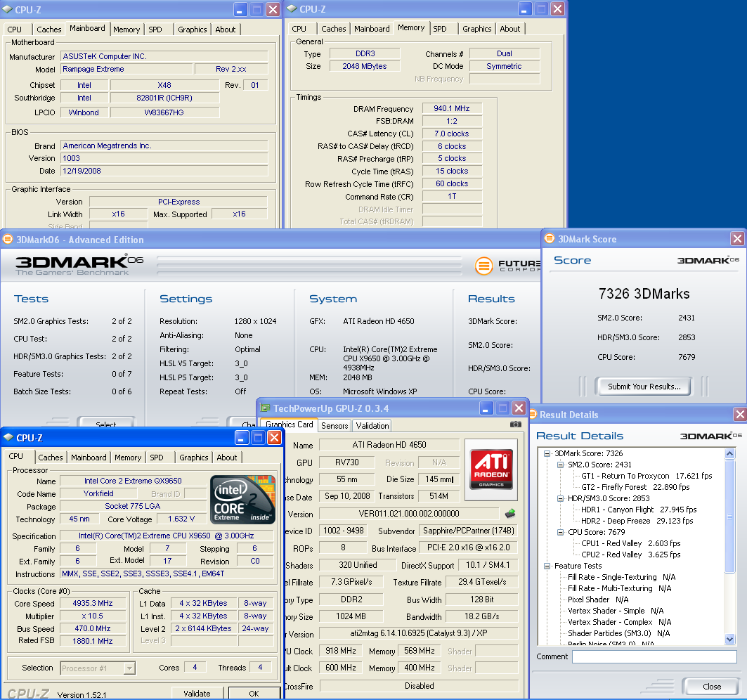The image size is (747, 700).
Task: Open CPU tab in Motherboard CPU-Z window
Action: point(15,29)
